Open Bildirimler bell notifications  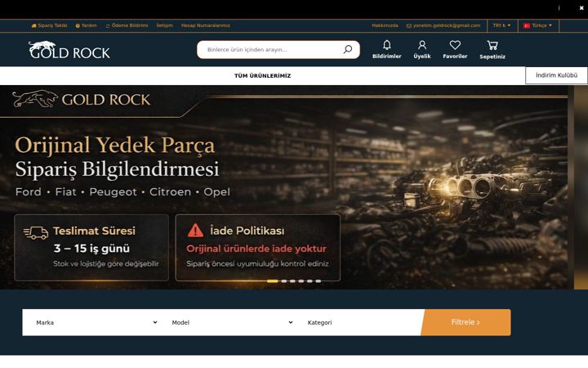(x=386, y=50)
